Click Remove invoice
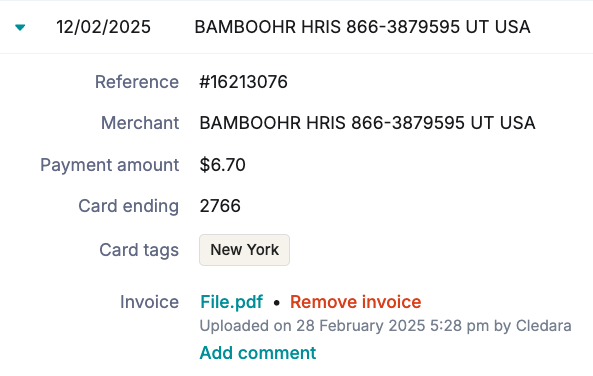The height and width of the screenshot is (376, 593). click(x=355, y=302)
